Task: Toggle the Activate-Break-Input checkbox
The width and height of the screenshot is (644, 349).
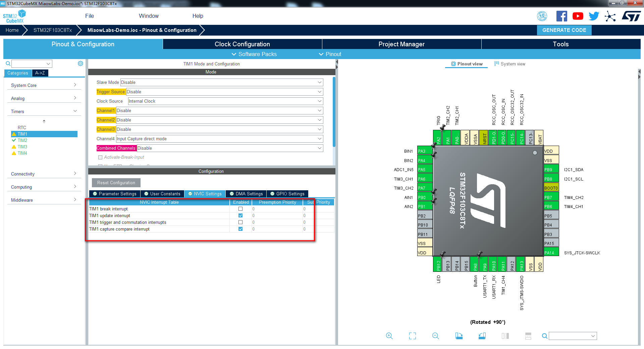Action: click(100, 157)
